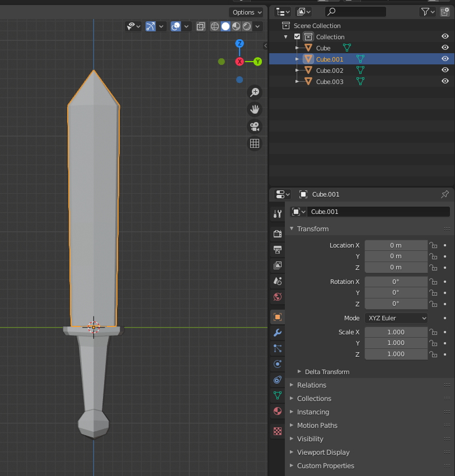Switch perspective/orthographic with the grid gizmo
Viewport: 455px width, 476px height.
255,144
